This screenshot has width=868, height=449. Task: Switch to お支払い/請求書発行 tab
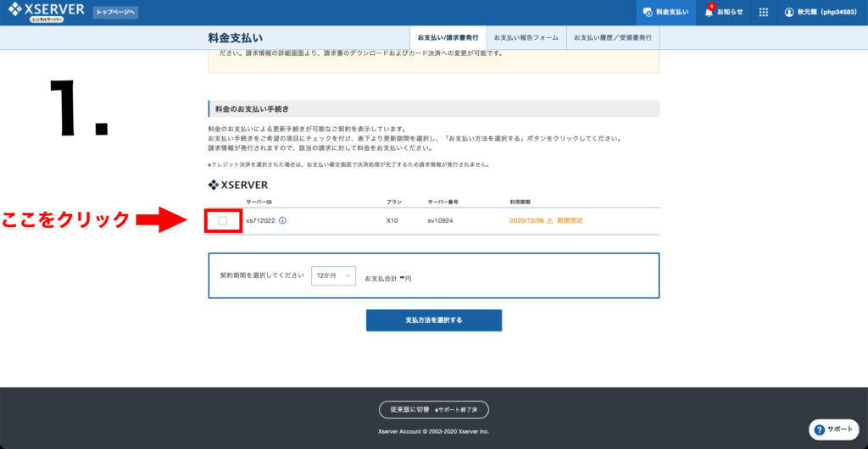point(448,38)
